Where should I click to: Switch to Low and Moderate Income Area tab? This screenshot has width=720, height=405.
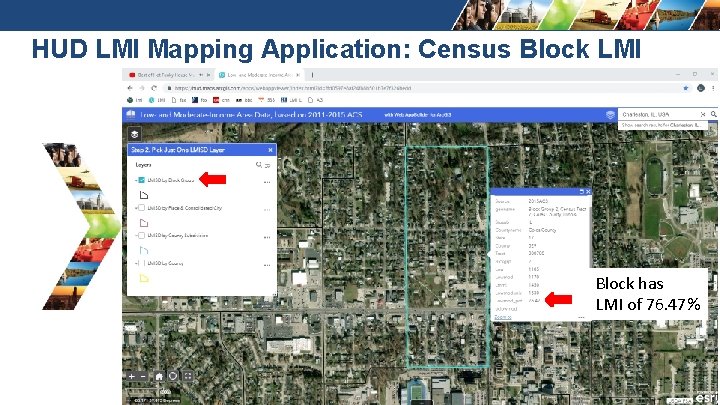tap(259, 74)
